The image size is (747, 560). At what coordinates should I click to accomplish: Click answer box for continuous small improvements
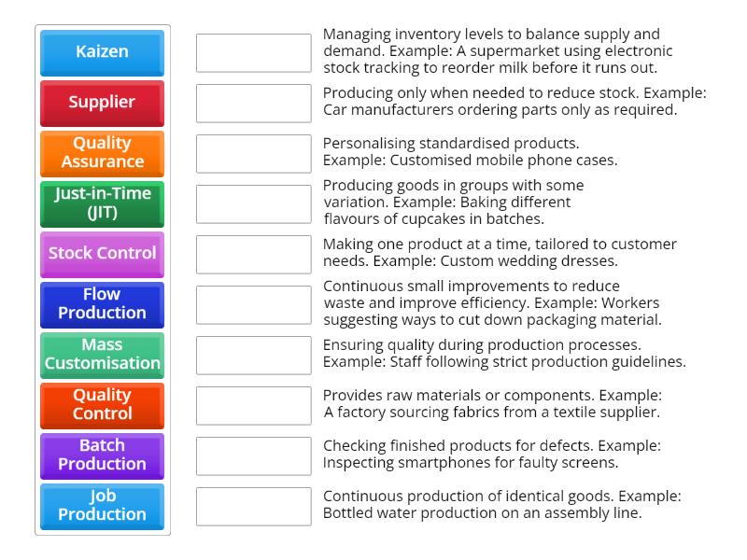point(253,305)
